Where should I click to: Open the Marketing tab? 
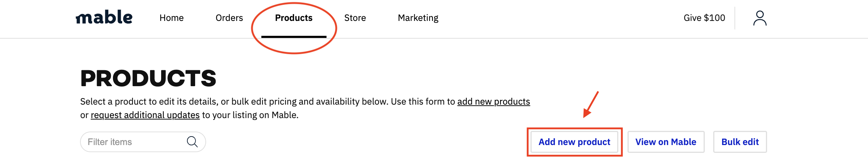pos(418,18)
